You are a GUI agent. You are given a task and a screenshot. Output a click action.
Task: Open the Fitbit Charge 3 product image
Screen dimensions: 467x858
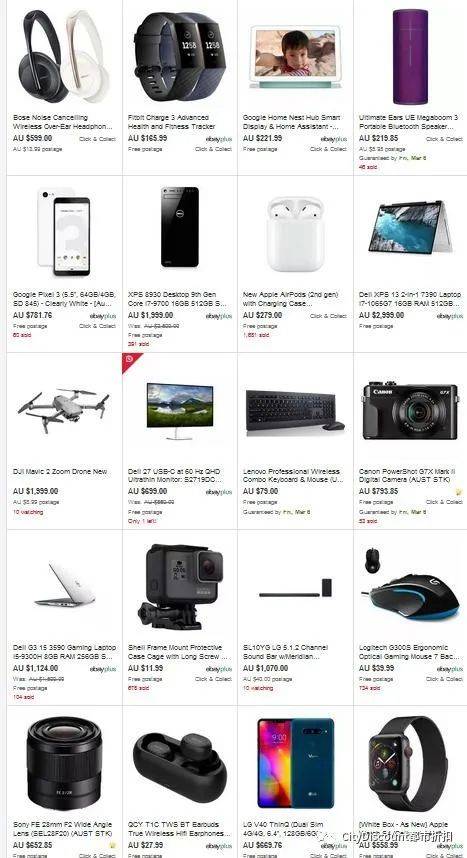(x=180, y=56)
